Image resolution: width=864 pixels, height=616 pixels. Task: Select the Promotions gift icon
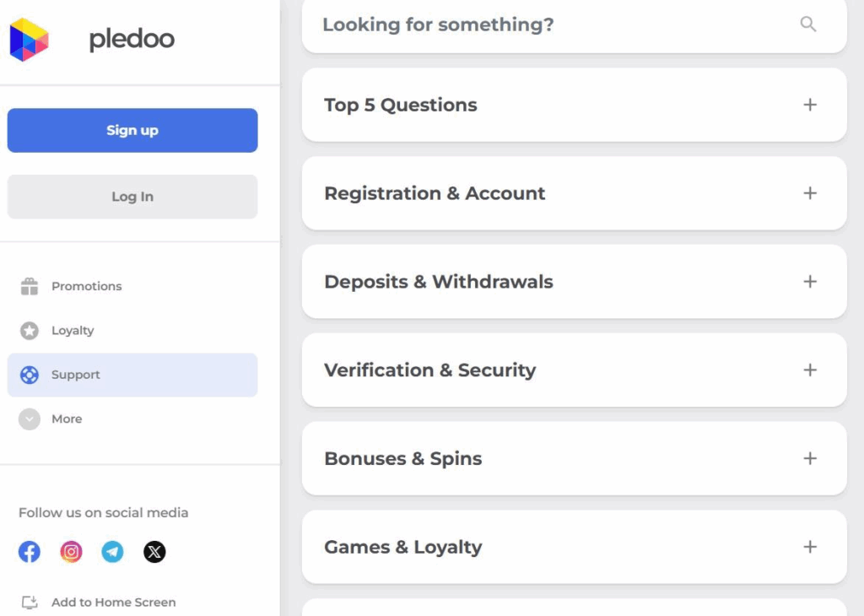(x=29, y=286)
